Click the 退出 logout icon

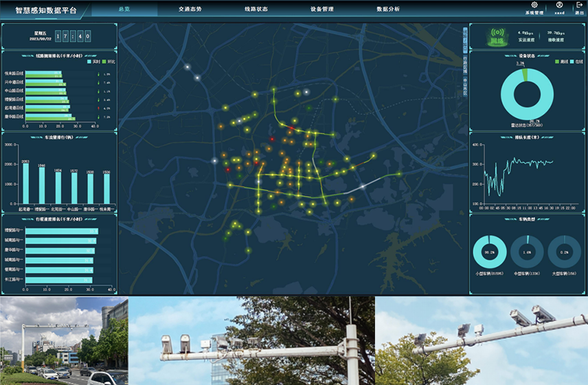tap(579, 5)
